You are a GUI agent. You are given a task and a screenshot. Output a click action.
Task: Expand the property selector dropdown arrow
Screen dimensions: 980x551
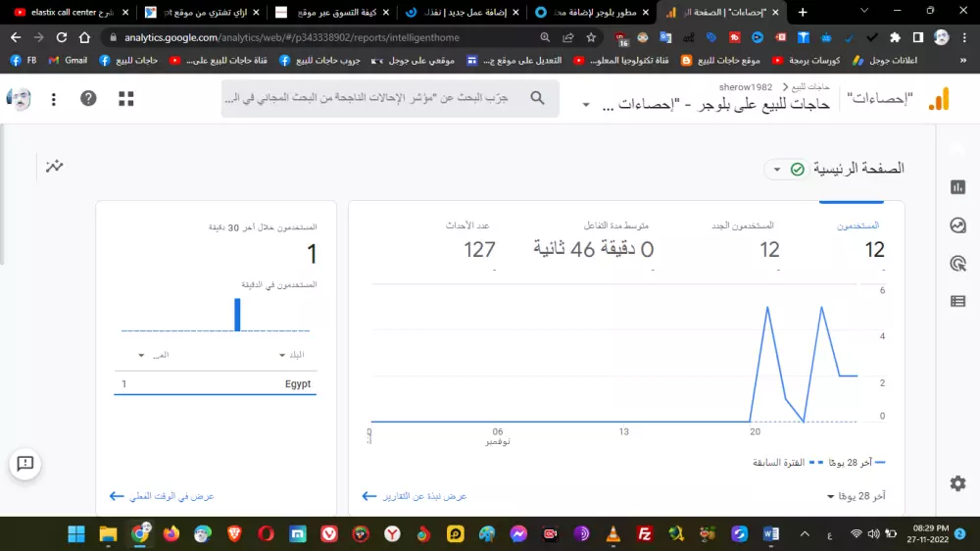(586, 105)
